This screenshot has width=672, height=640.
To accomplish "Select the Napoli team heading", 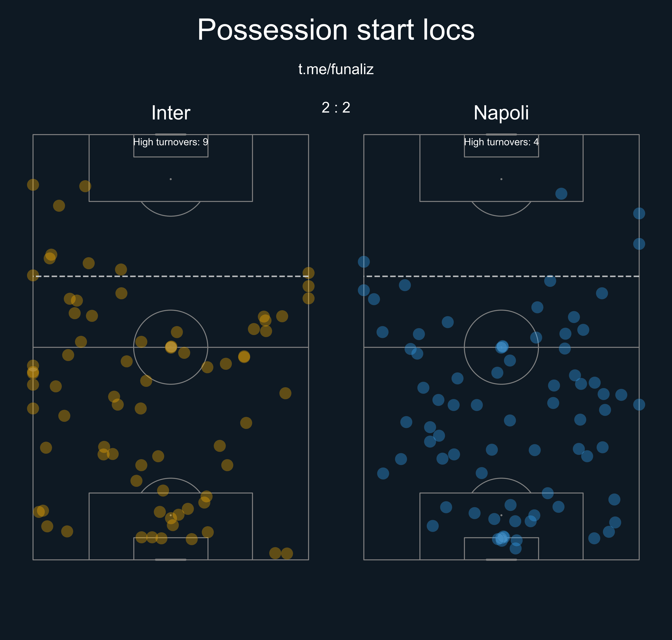I will [x=501, y=113].
